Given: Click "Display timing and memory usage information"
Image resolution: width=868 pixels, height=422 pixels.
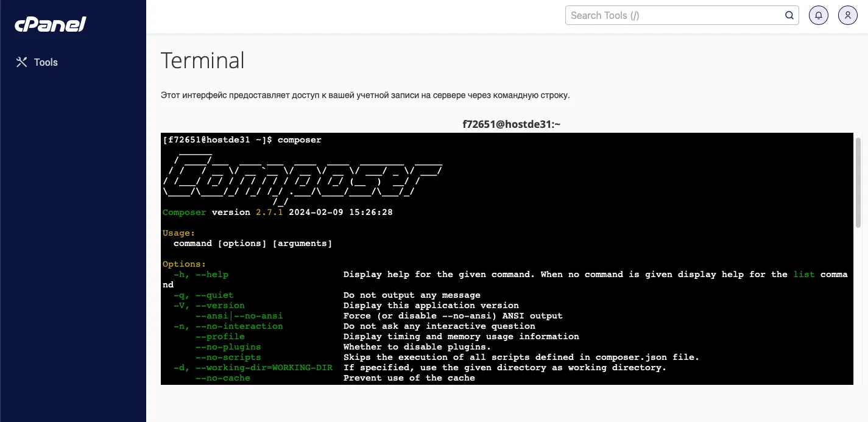Looking at the screenshot, I should [461, 337].
